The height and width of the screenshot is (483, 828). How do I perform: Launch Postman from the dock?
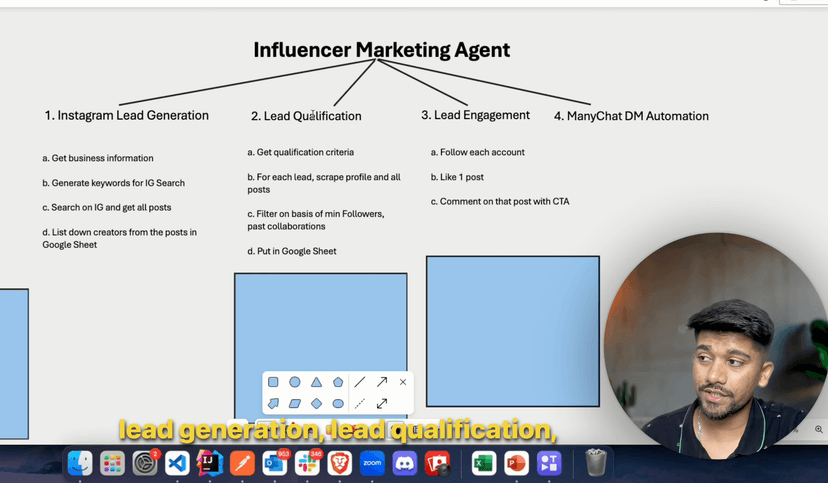tap(242, 463)
